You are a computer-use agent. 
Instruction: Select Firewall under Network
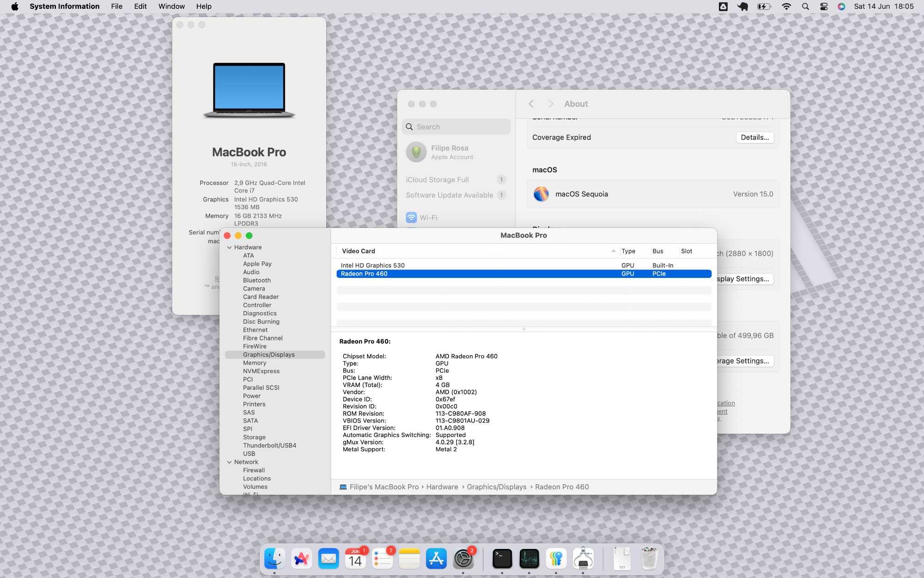tap(254, 470)
